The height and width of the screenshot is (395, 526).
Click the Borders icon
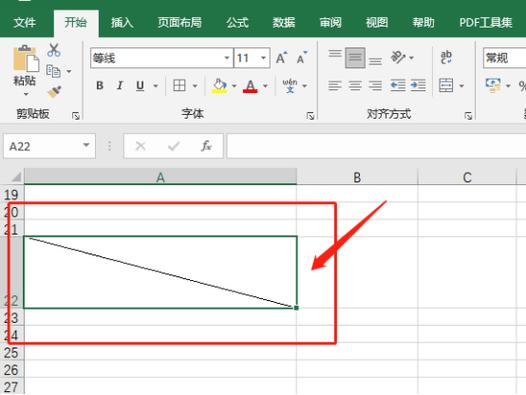pos(179,85)
